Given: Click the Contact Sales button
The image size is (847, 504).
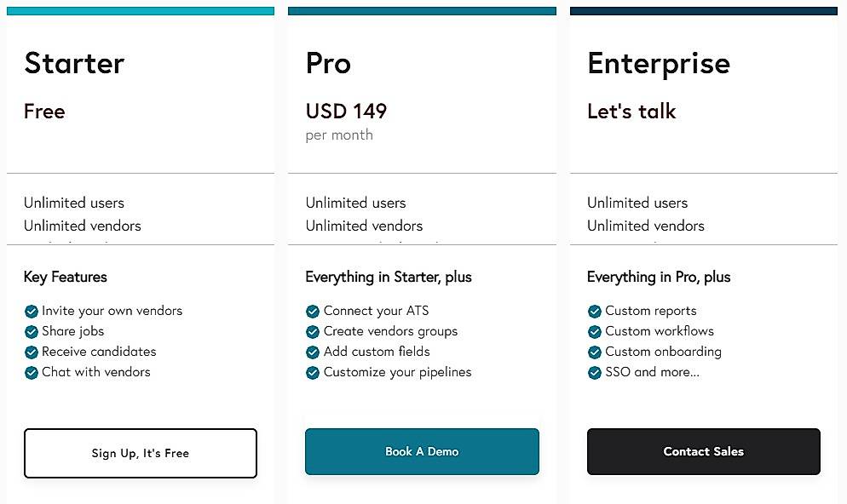Looking at the screenshot, I should pyautogui.click(x=703, y=451).
